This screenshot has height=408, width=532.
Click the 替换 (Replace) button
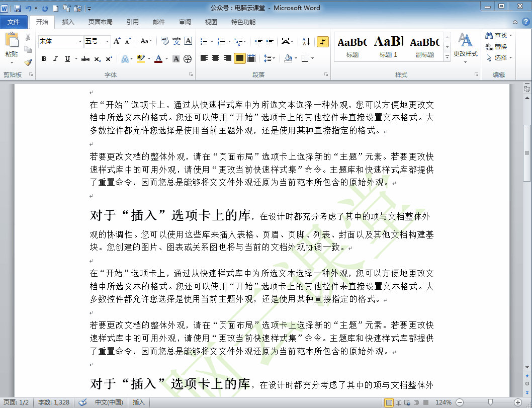(496, 46)
